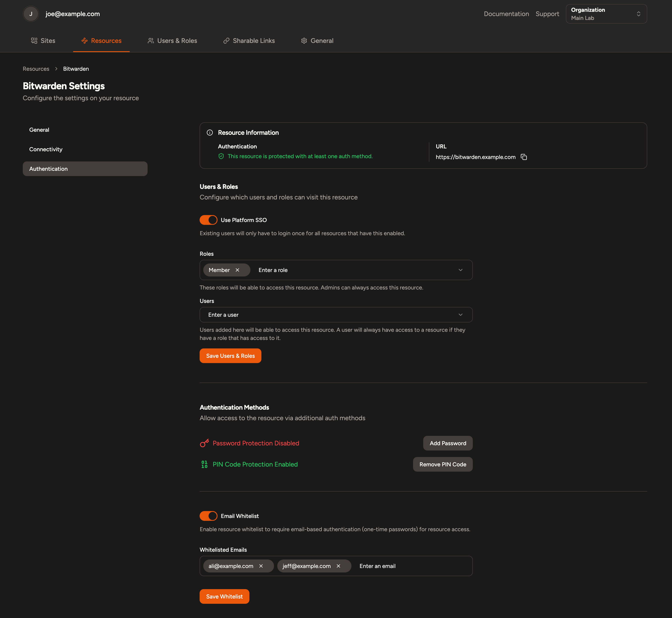
Task: Click the user avatar J icon
Action: click(31, 14)
